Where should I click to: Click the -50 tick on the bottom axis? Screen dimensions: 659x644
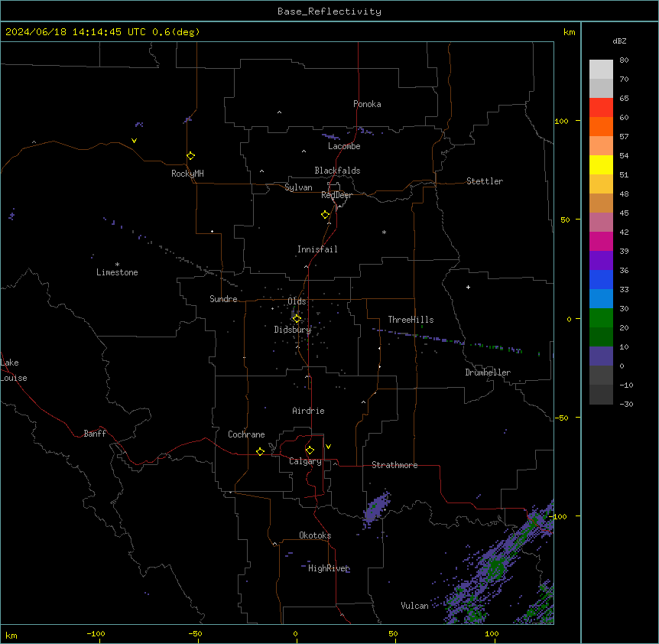click(195, 634)
